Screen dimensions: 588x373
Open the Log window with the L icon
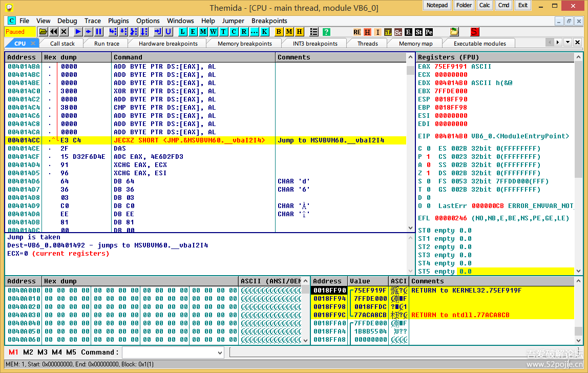[183, 32]
